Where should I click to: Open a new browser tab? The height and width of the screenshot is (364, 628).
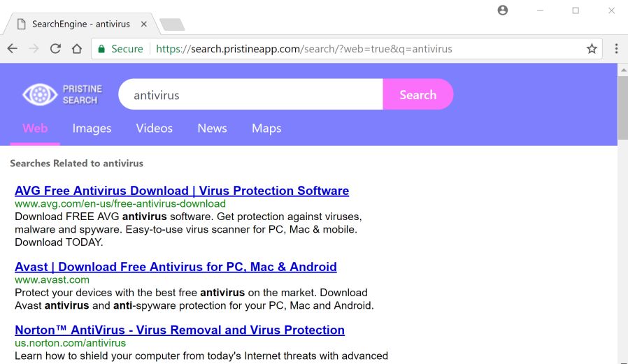171,25
